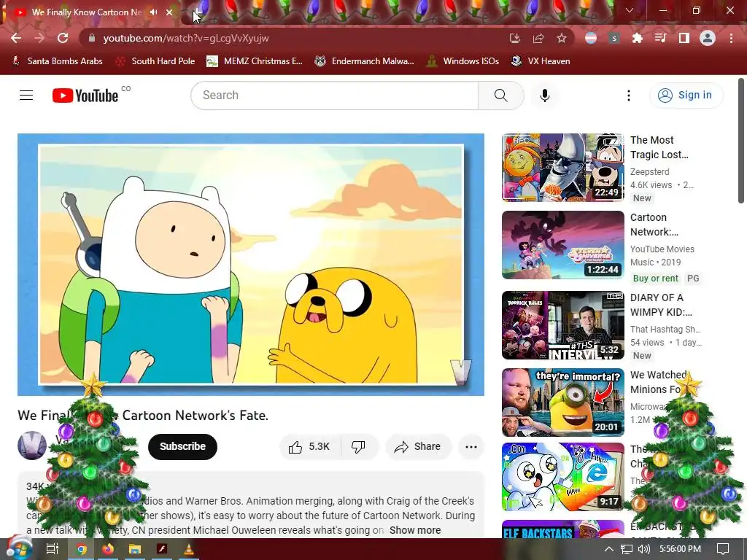Viewport: 747px width, 560px height.
Task: Click the 'Buy or rent' badge
Action: [x=655, y=278]
